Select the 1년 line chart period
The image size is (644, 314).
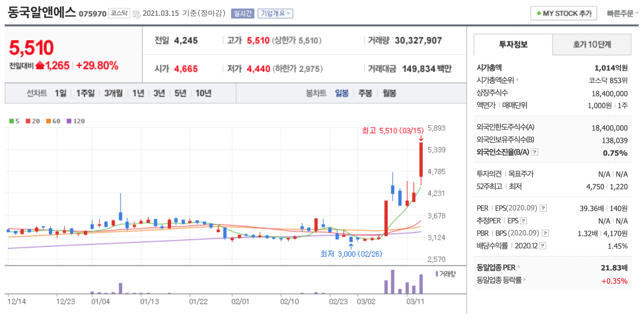coord(138,93)
